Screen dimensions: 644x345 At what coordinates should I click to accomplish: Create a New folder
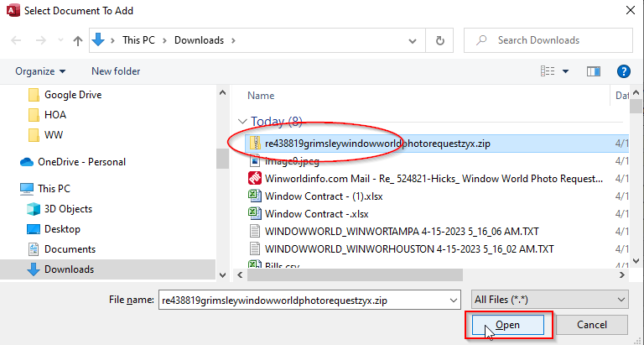click(116, 71)
